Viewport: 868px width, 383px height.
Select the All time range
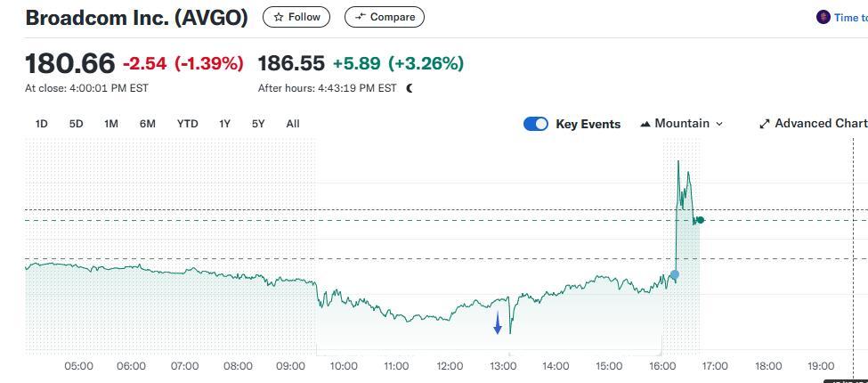[x=292, y=124]
